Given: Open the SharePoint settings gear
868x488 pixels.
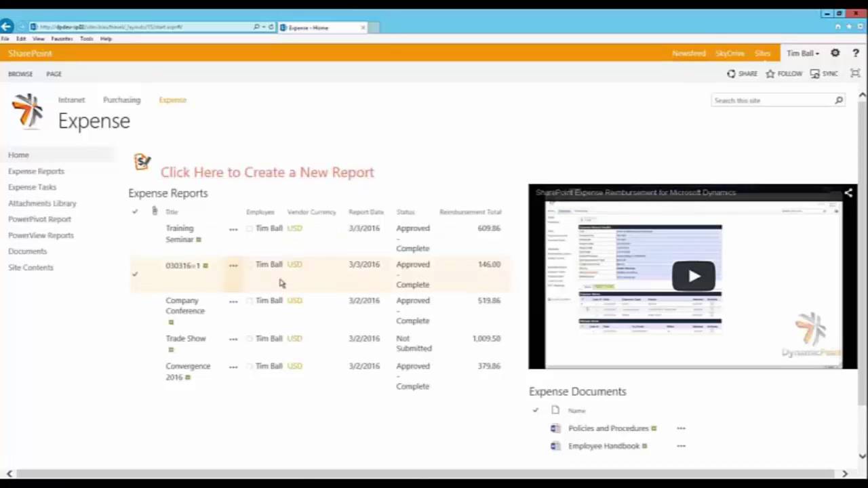Looking at the screenshot, I should coord(835,53).
